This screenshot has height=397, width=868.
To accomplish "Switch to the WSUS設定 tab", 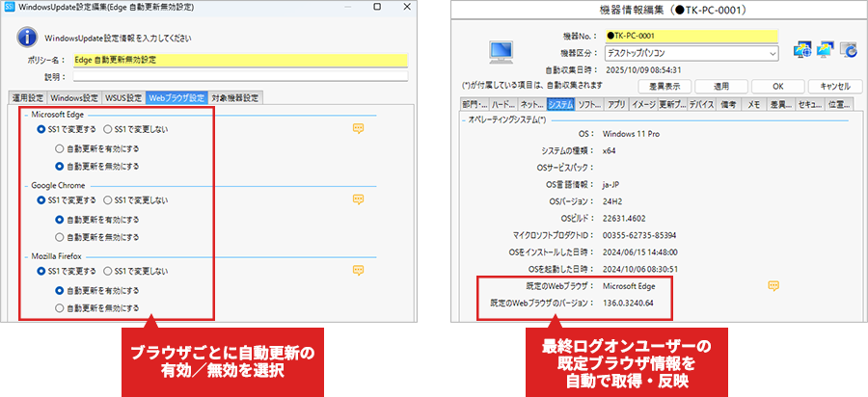I will click(x=122, y=97).
